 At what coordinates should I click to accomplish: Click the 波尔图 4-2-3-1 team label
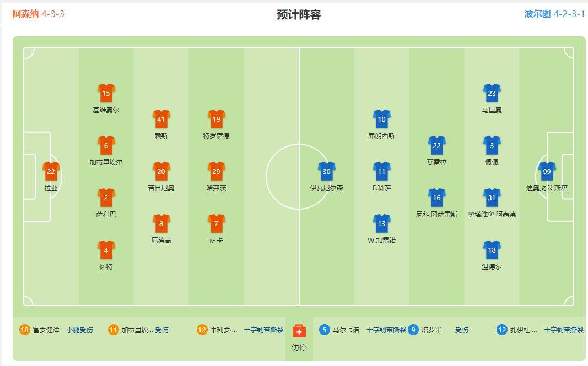click(x=554, y=14)
